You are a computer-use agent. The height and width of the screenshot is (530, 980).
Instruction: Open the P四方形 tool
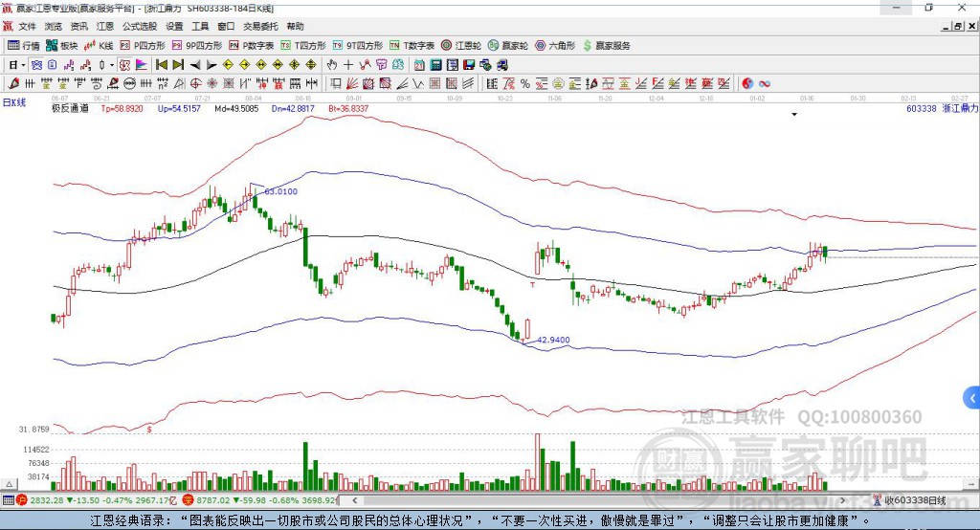coord(143,46)
